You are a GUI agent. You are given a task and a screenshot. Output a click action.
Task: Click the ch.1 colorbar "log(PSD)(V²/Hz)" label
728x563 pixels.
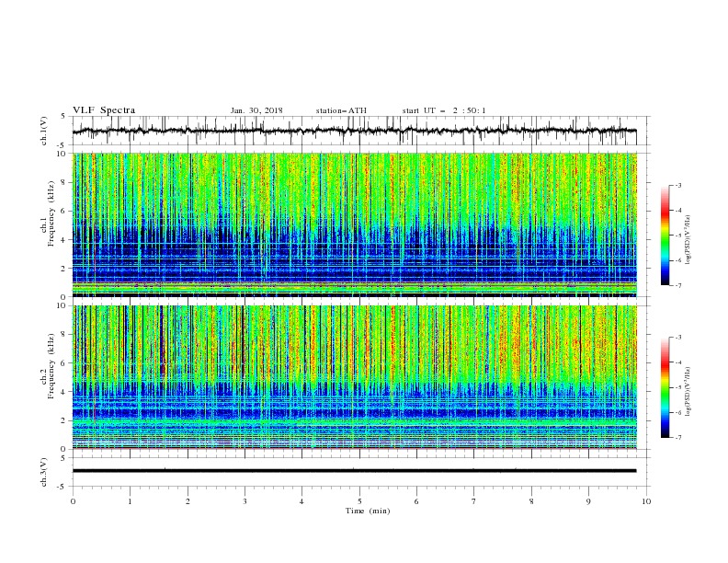688,240
